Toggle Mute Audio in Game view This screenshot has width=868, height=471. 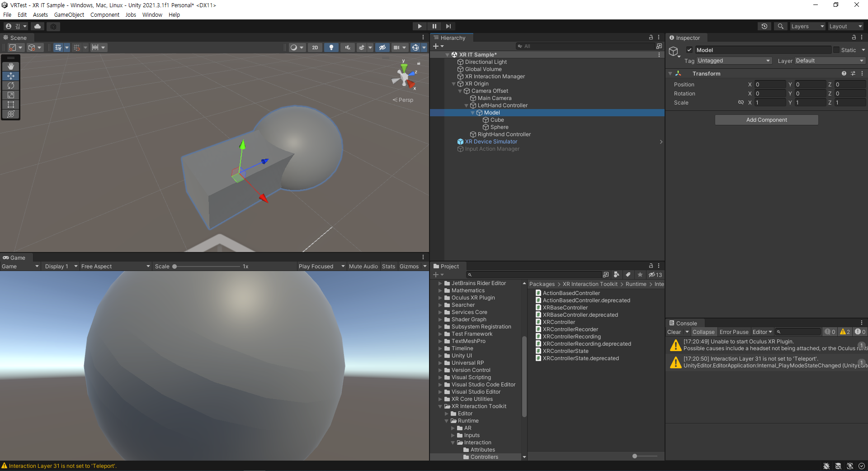[x=363, y=266]
